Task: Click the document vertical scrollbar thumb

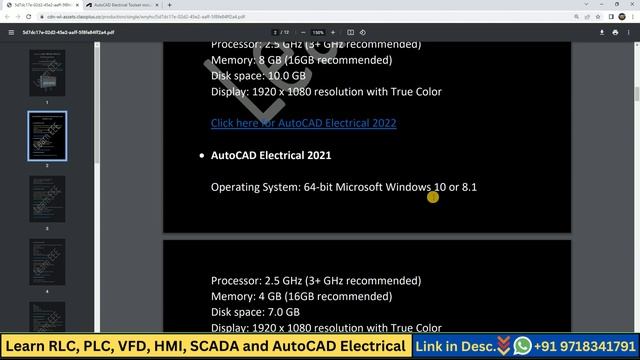Action: tap(637, 94)
